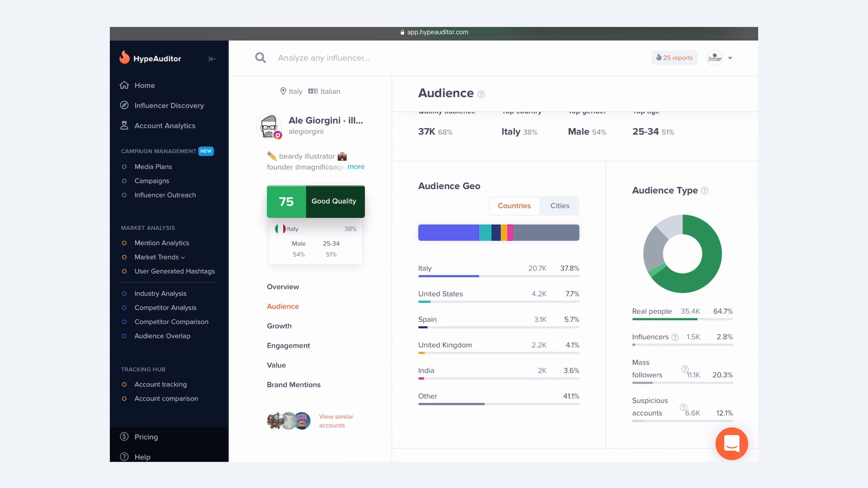Click the flame icon in reports badge
Screen dimensions: 868x488
658,57
